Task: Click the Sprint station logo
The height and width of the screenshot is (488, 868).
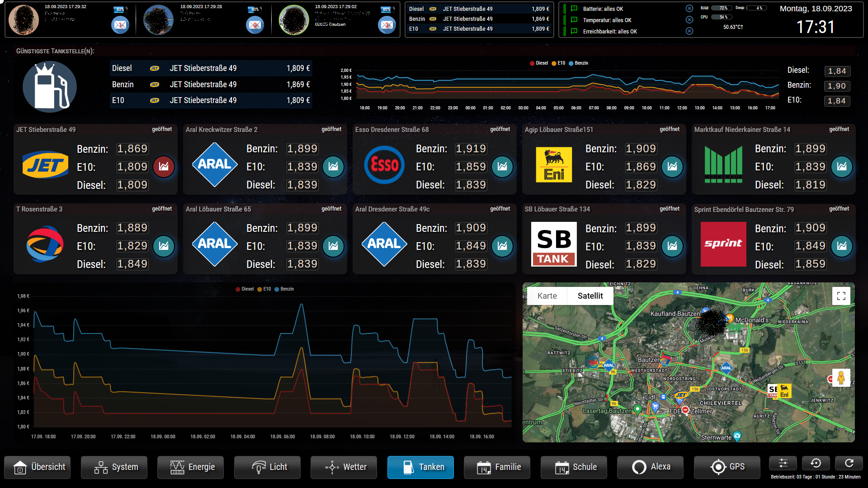Action: coord(723,244)
